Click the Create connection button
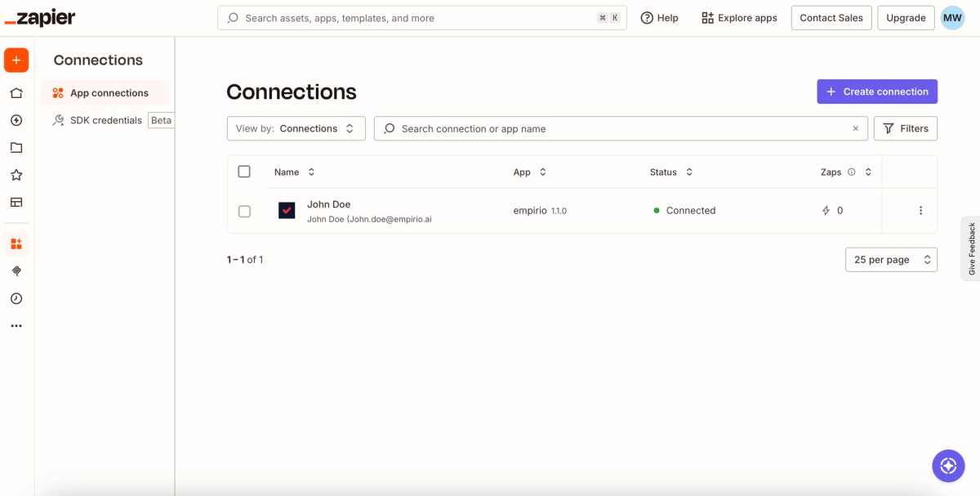Image resolution: width=980 pixels, height=496 pixels. coord(877,92)
